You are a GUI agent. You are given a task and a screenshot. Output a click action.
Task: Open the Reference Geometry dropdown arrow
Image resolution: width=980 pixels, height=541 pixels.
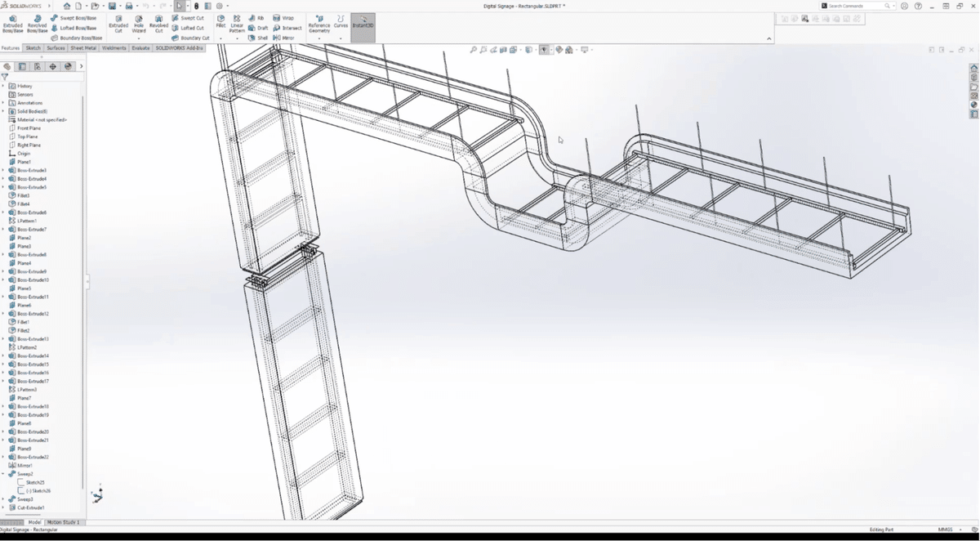(319, 38)
